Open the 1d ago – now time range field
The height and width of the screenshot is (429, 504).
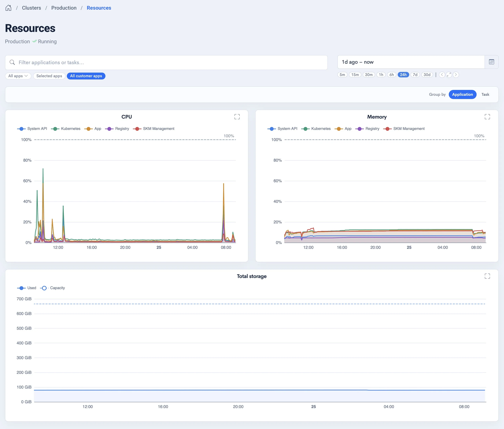(411, 62)
